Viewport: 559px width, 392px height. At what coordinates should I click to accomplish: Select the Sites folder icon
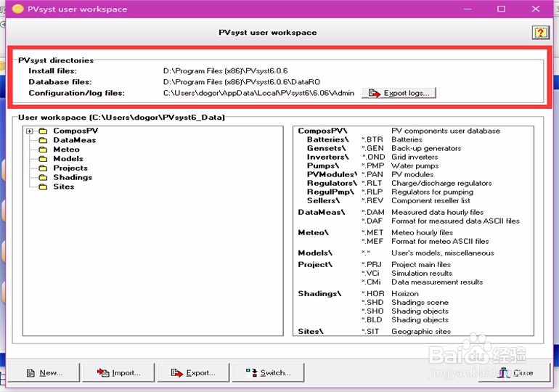(x=43, y=187)
